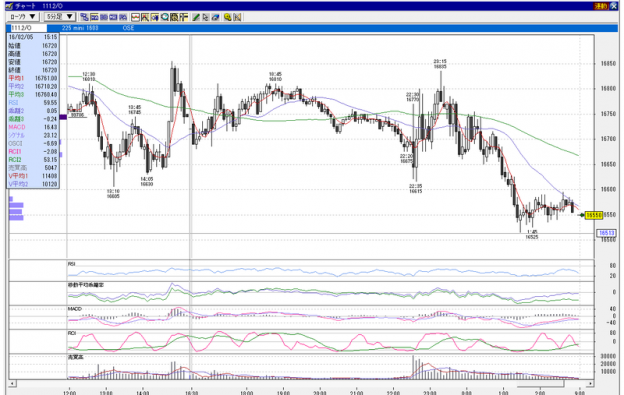The width and height of the screenshot is (624, 395).
Task: Click the symbol code field 111.2/O
Action: 27,28
